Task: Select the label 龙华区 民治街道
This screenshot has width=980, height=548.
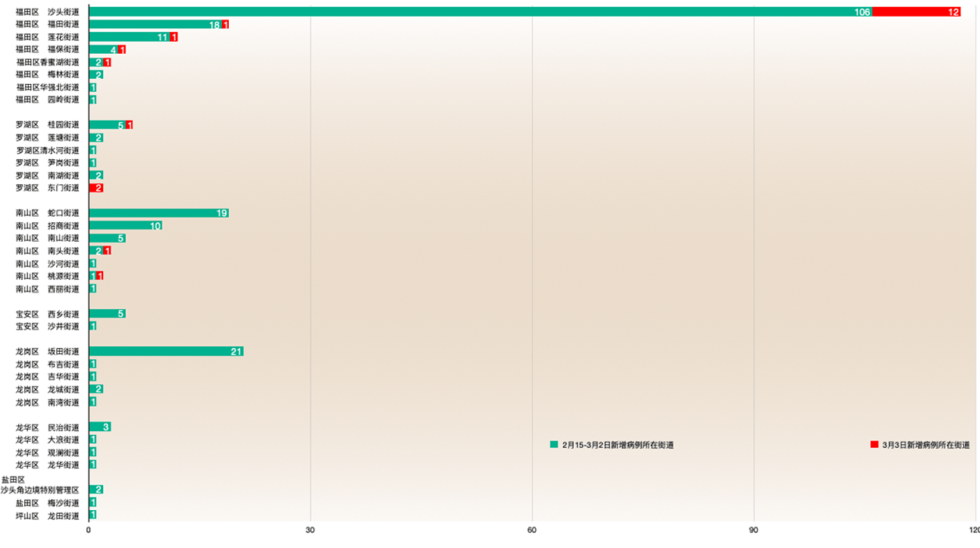Action: 47,427
